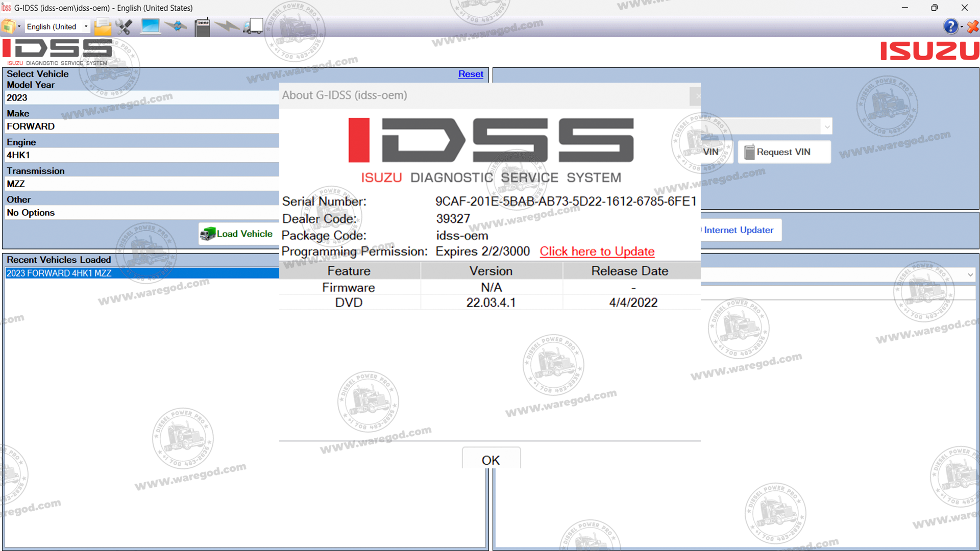
Task: Open the folder documents icon
Action: pyautogui.click(x=103, y=26)
